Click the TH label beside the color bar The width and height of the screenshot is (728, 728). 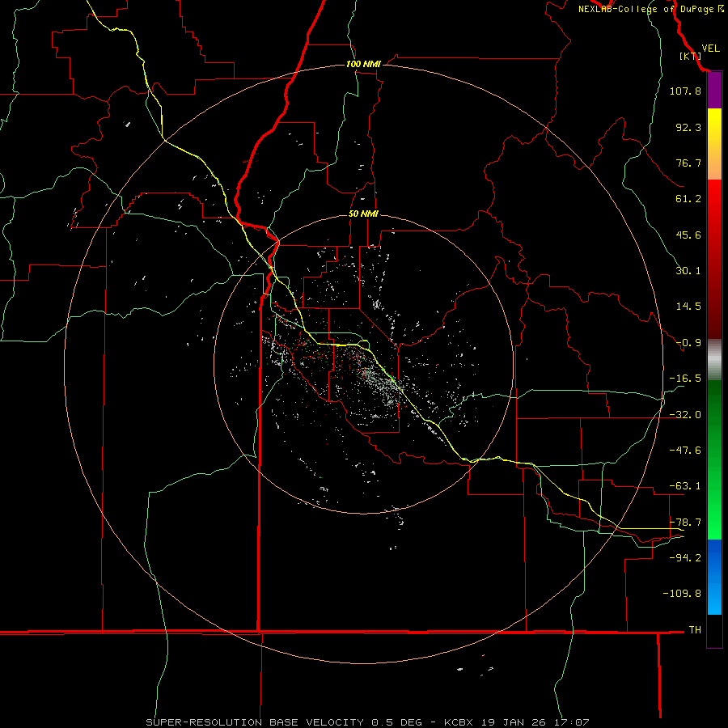(x=695, y=629)
